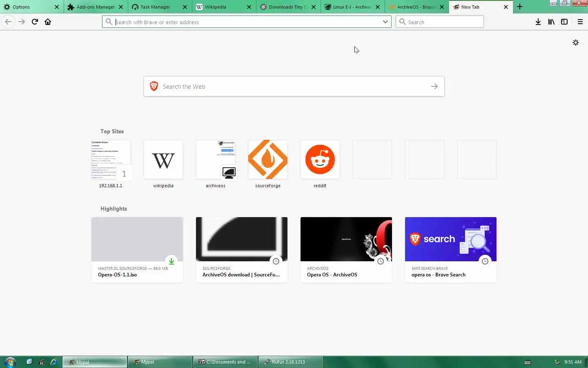Click history clock badge on Brave Search card
This screenshot has height=368, width=588.
[x=485, y=261]
